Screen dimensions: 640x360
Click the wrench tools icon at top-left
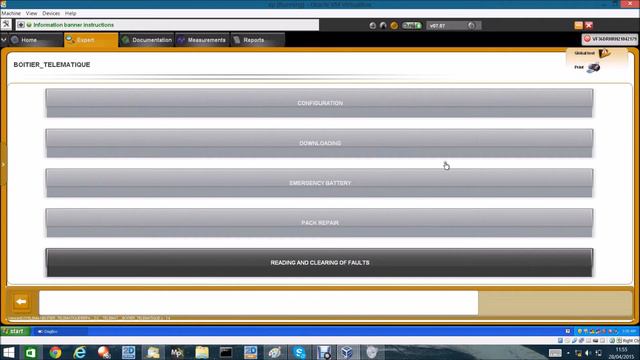[x=6, y=24]
